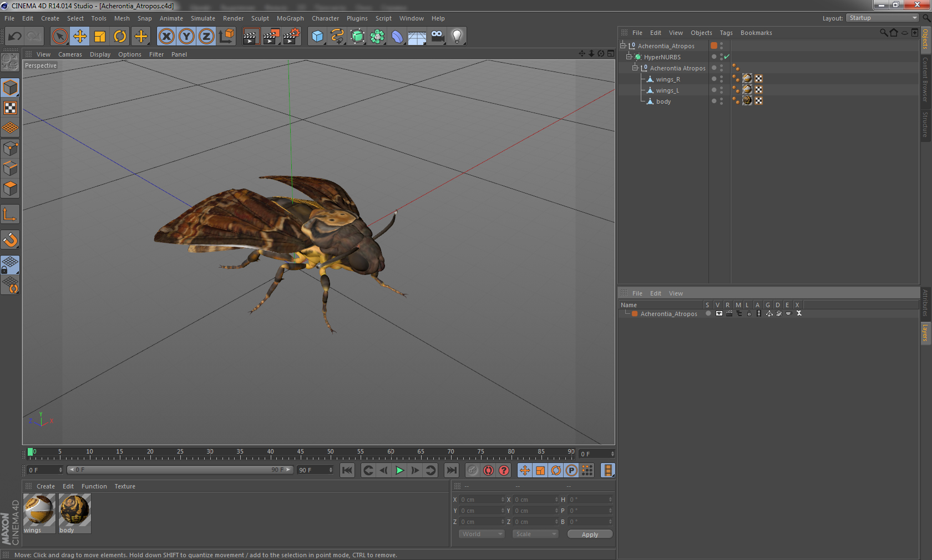Switch to the Layers side tab
This screenshot has height=560, width=932.
coord(925,333)
